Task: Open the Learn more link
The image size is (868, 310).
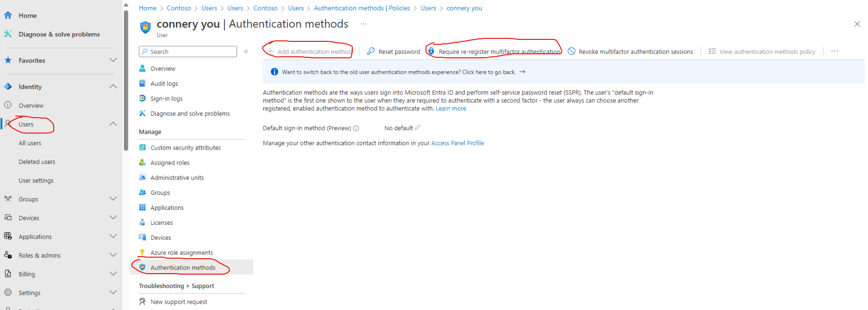Action: pyautogui.click(x=451, y=109)
